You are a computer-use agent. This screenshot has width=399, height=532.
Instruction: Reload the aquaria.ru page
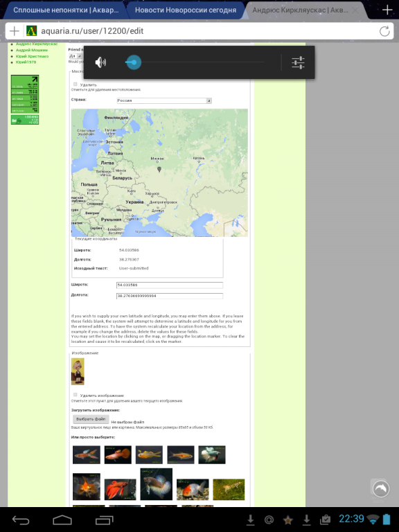point(384,31)
